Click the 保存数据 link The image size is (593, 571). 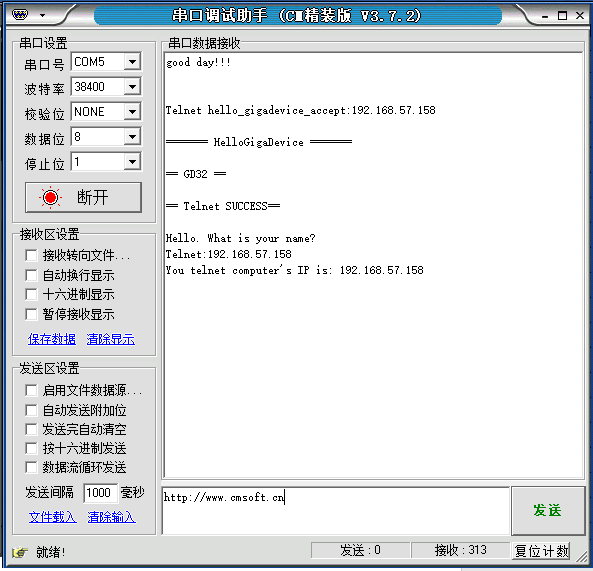pos(52,339)
